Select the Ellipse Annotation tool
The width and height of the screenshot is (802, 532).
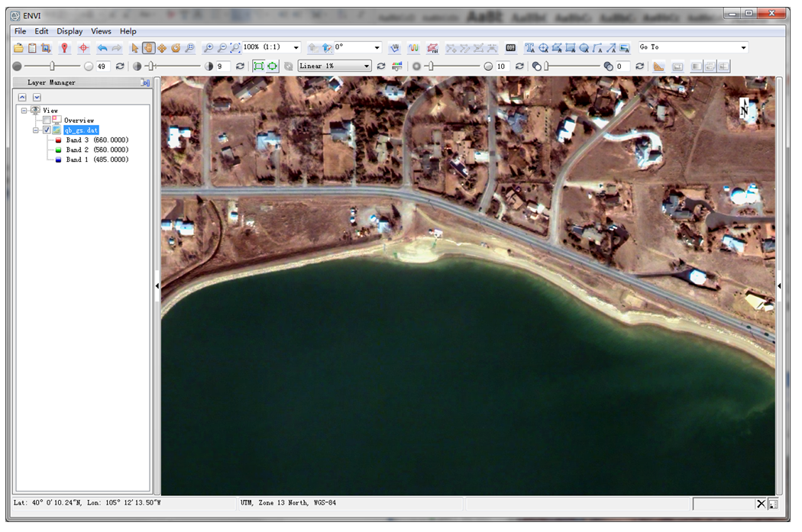[x=584, y=48]
